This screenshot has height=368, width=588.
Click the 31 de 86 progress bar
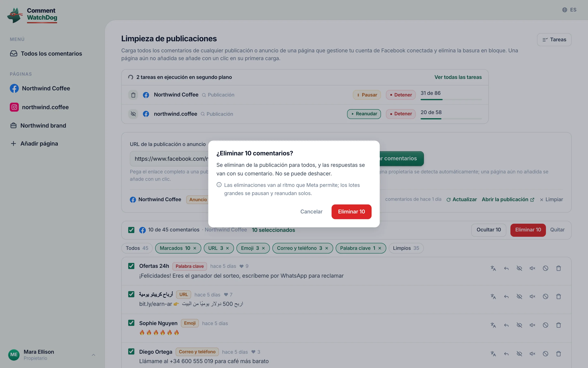(x=451, y=100)
